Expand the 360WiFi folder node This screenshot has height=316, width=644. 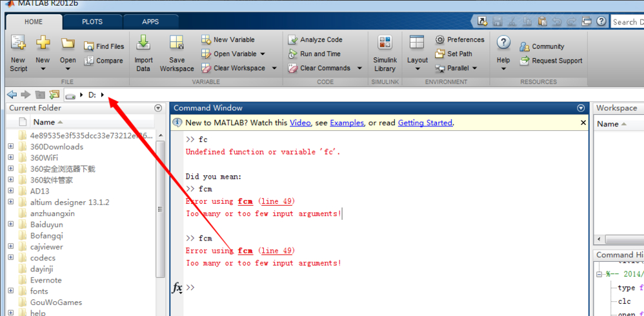[x=11, y=157]
